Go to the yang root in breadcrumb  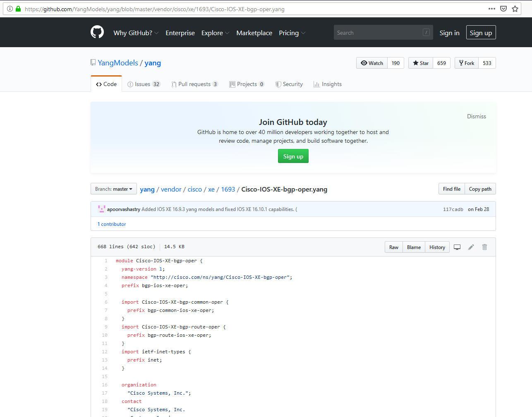[x=147, y=189]
